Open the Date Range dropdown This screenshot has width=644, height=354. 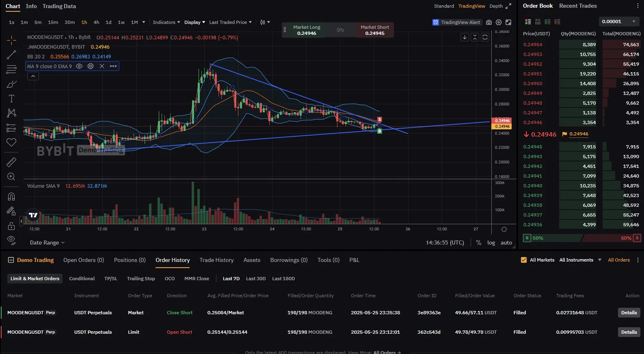pos(47,242)
